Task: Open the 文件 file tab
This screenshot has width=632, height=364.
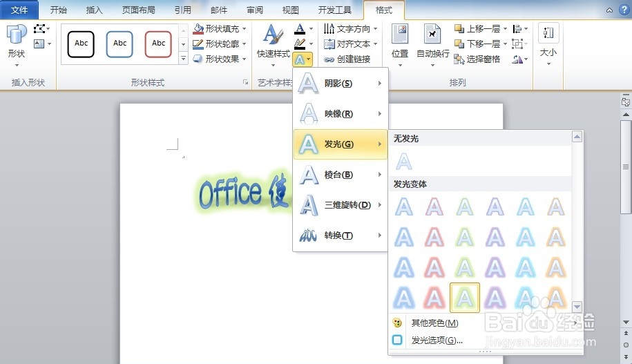Action: pos(19,10)
